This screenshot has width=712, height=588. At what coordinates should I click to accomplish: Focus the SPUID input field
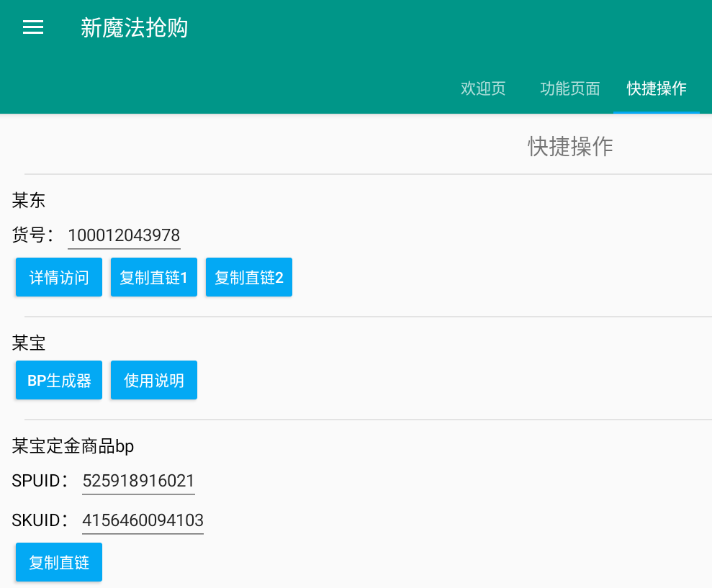click(138, 481)
